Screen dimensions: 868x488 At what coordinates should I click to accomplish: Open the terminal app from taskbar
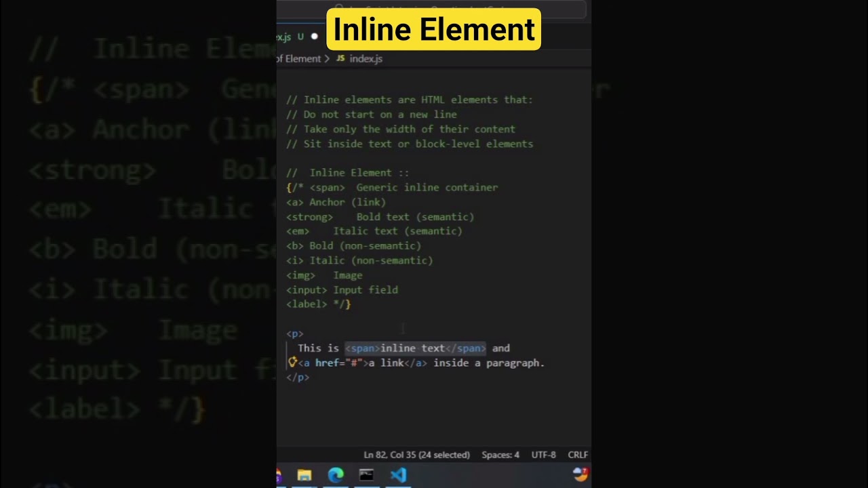[x=366, y=475]
